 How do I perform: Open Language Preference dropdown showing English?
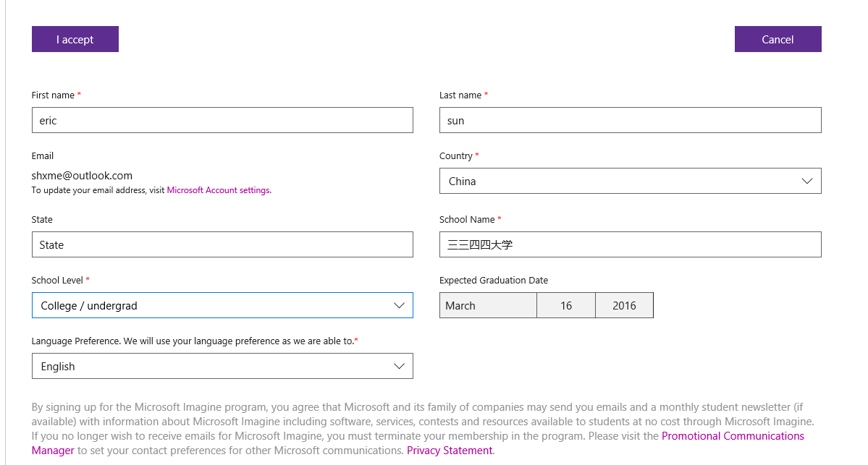click(x=222, y=366)
